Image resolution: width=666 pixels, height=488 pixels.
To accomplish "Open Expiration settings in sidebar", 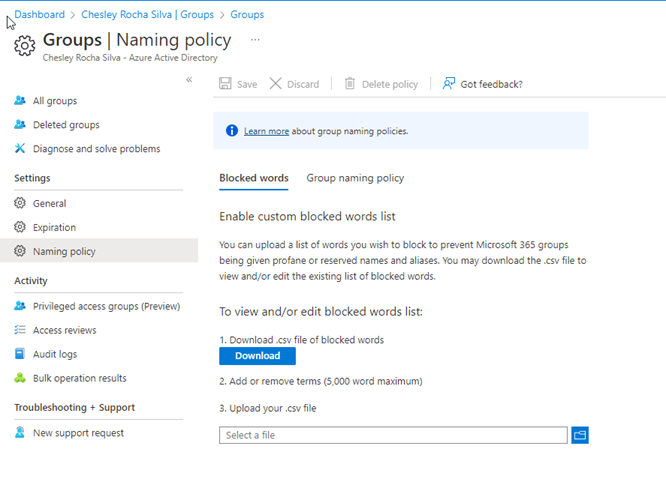I will [54, 227].
